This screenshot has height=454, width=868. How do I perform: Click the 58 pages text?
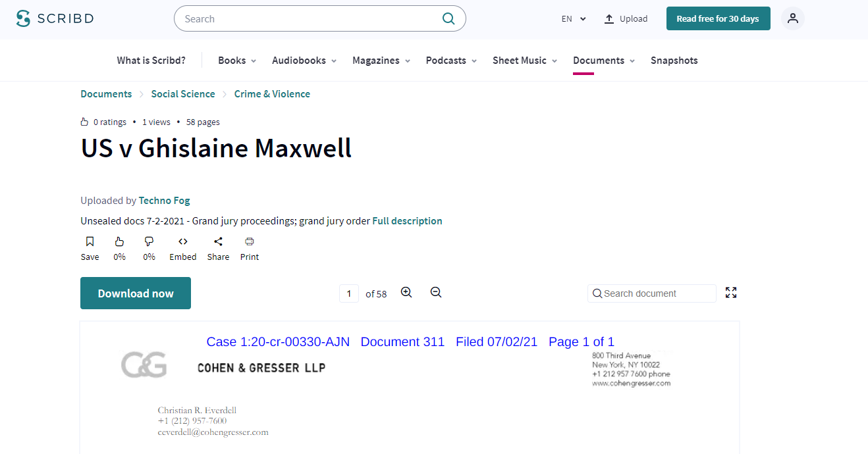(203, 122)
